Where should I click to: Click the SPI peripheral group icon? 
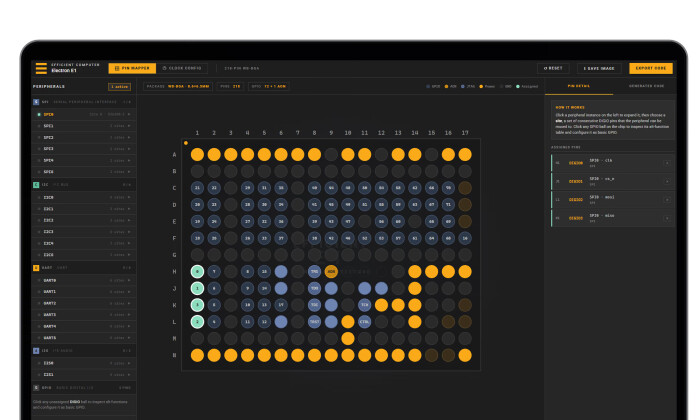(36, 102)
